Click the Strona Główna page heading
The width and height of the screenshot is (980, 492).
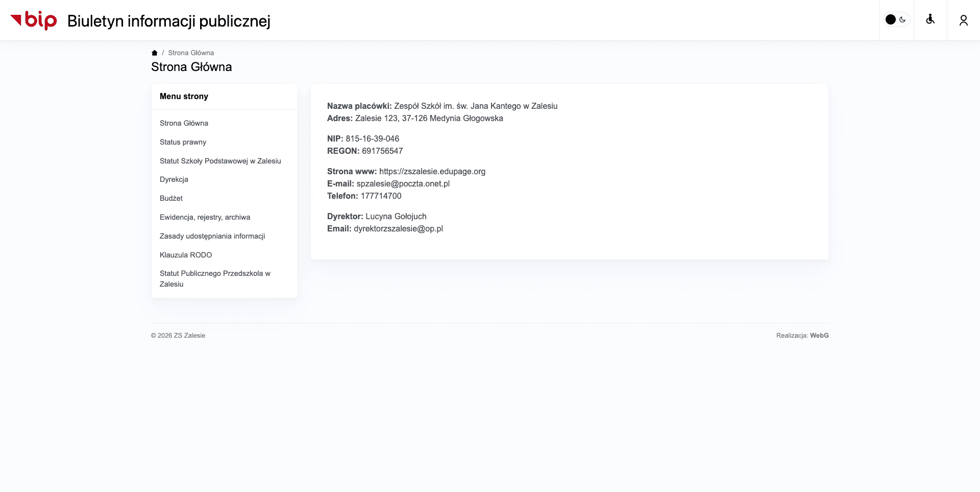pyautogui.click(x=191, y=67)
